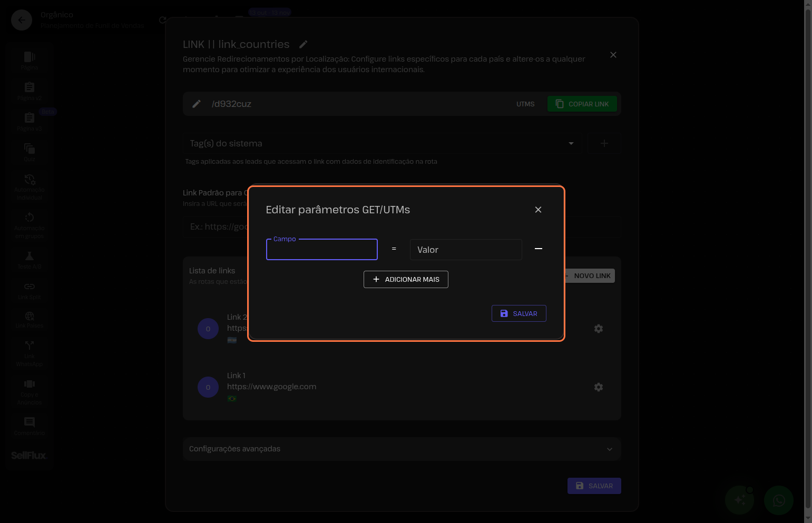Open Link Split in the sidebar
The width and height of the screenshot is (812, 523).
pos(30,290)
